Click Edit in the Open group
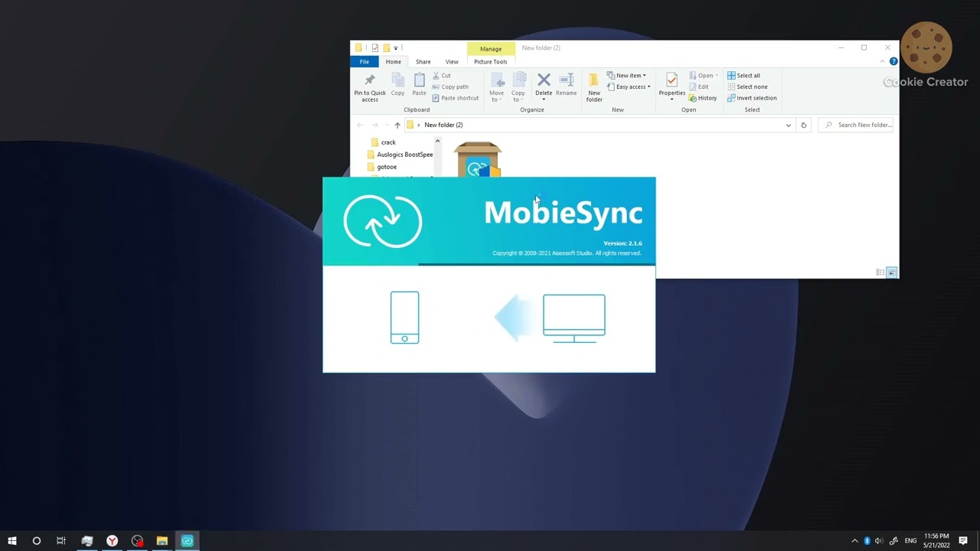Screen dimensions: 980x551 (698, 86)
